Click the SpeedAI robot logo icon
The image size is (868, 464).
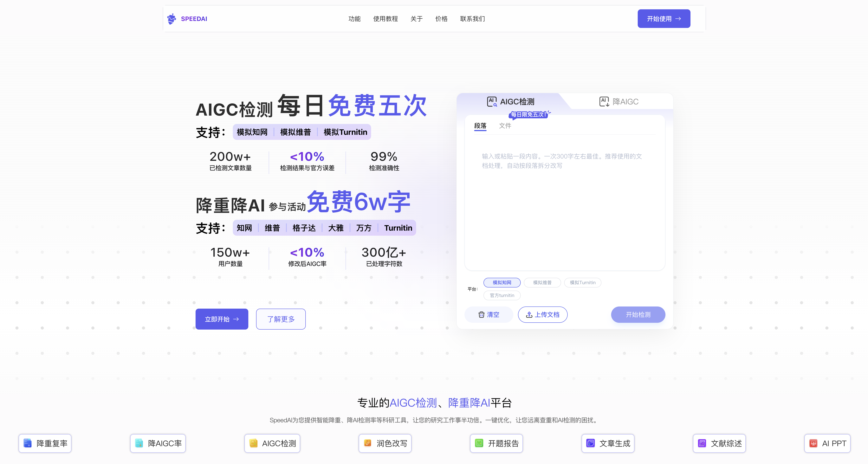click(x=172, y=19)
